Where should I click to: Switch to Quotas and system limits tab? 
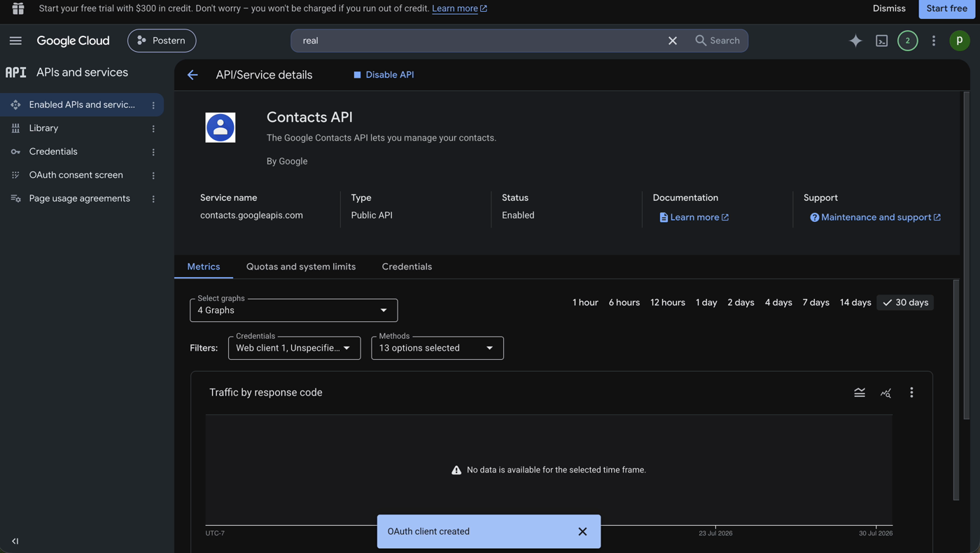[301, 267]
